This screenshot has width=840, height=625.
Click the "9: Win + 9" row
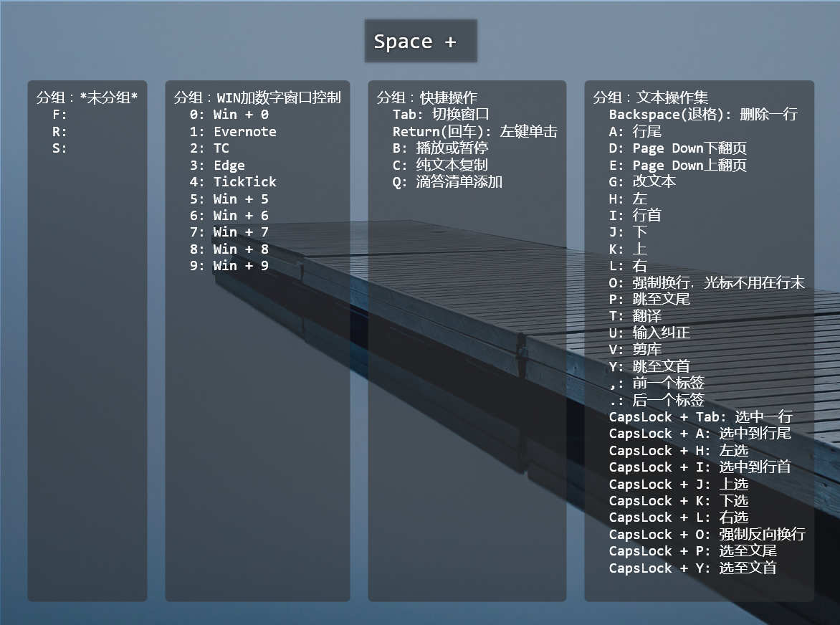pyautogui.click(x=229, y=266)
